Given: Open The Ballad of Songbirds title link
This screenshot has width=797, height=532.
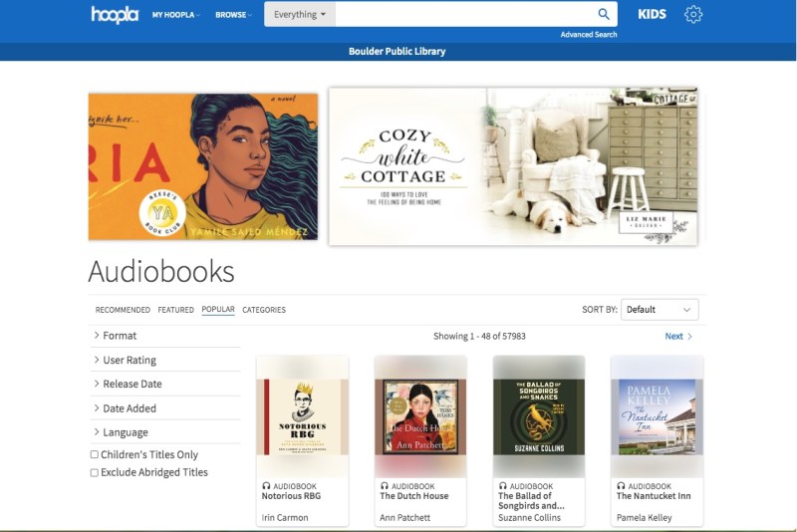Looking at the screenshot, I should [x=531, y=500].
